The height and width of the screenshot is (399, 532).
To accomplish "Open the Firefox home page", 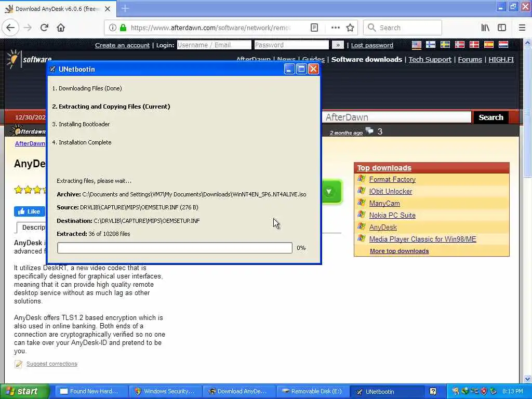I will [61, 28].
